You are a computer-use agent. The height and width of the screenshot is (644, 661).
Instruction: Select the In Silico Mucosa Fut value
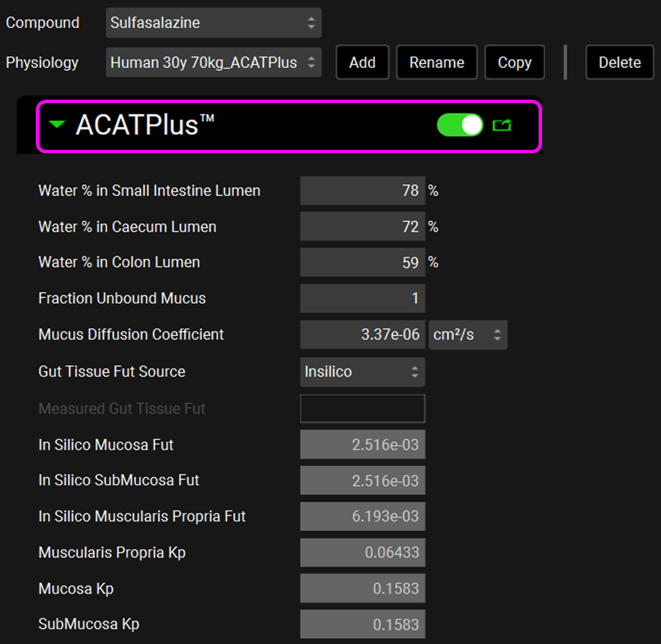pos(362,445)
